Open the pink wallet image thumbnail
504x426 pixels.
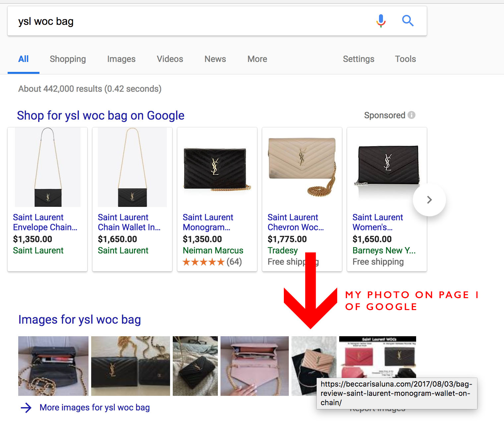point(254,366)
